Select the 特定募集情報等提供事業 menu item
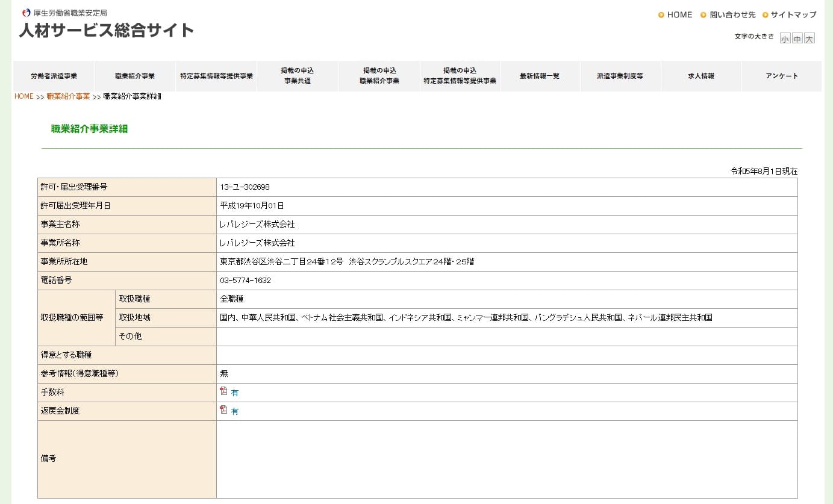 point(216,76)
